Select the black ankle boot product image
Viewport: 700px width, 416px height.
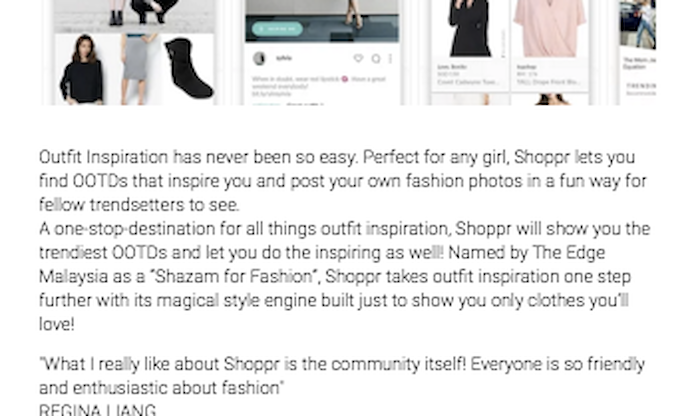pyautogui.click(x=189, y=68)
